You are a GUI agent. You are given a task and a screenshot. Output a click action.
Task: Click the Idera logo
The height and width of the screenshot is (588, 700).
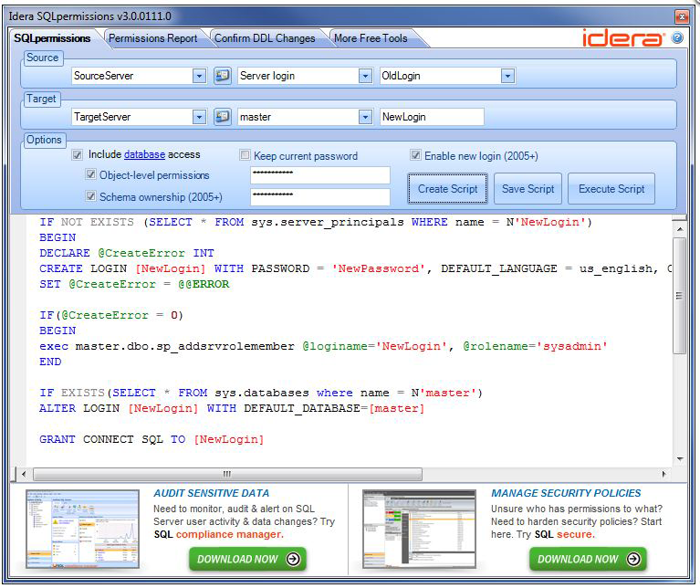point(623,38)
